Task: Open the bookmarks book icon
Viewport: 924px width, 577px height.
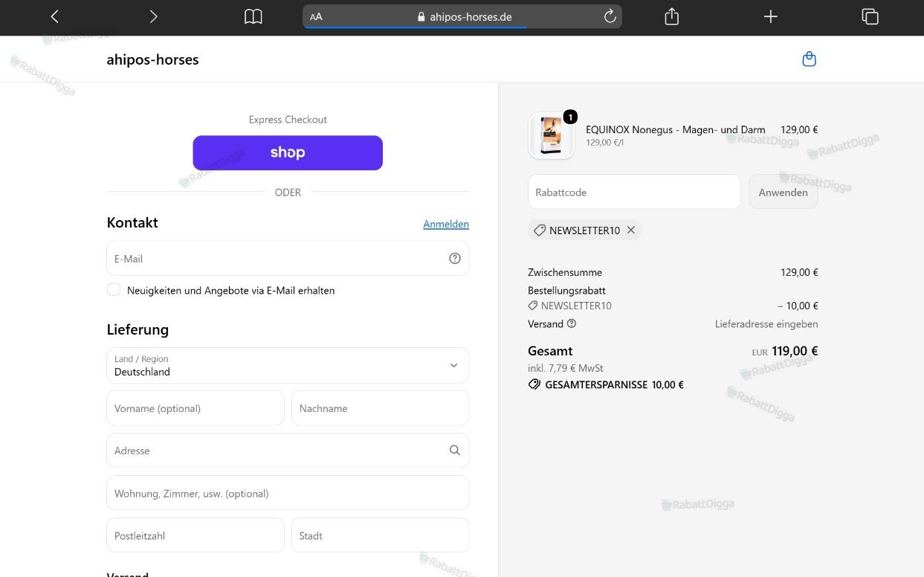Action: tap(253, 16)
